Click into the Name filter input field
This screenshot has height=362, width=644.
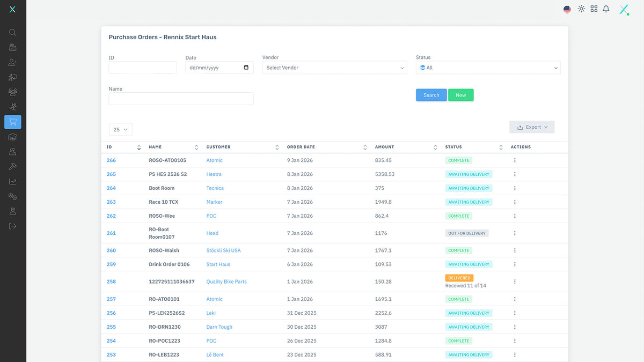pyautogui.click(x=181, y=99)
